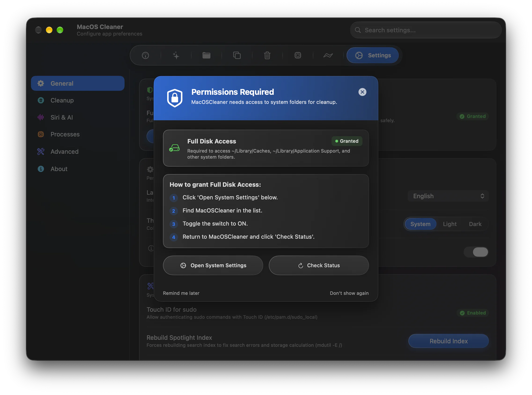Screen dimensions: 532x395
Task: Open Advanced settings in the sidebar
Action: (x=78, y=152)
